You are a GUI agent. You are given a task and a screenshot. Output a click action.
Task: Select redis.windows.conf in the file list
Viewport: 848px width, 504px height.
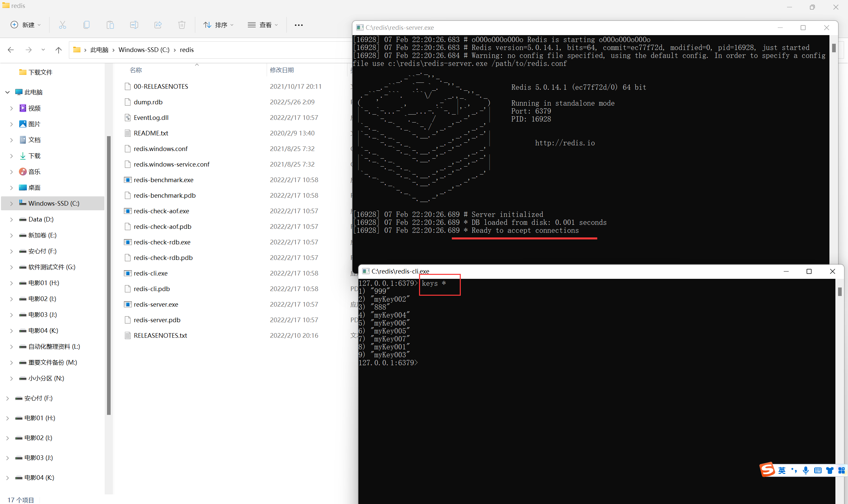(x=160, y=149)
